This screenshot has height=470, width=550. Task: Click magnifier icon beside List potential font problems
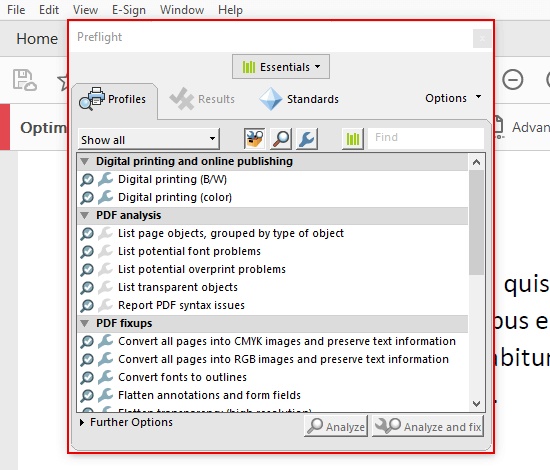87,251
